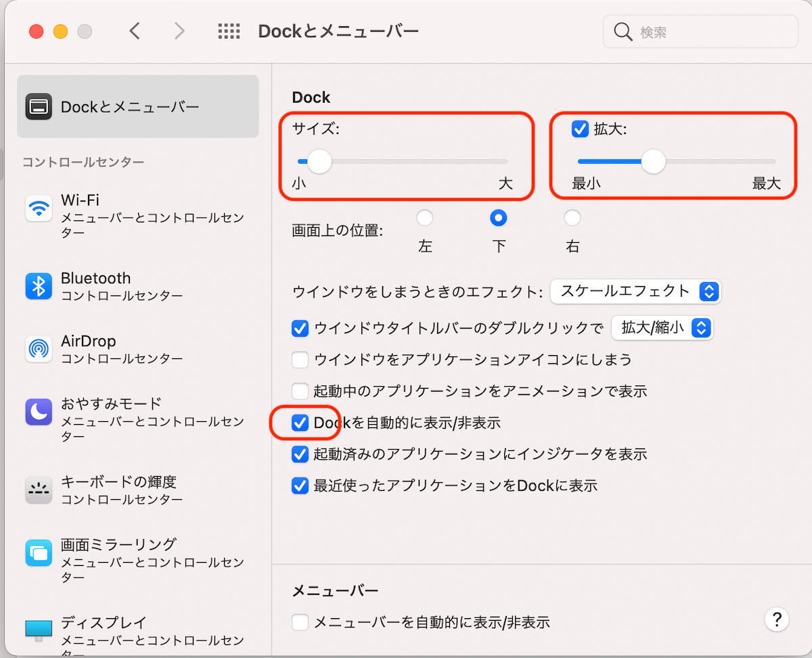812x658 pixels.
Task: Toggle ウインドウタイトルバーのダブルクリックで checkbox
Action: click(300, 329)
